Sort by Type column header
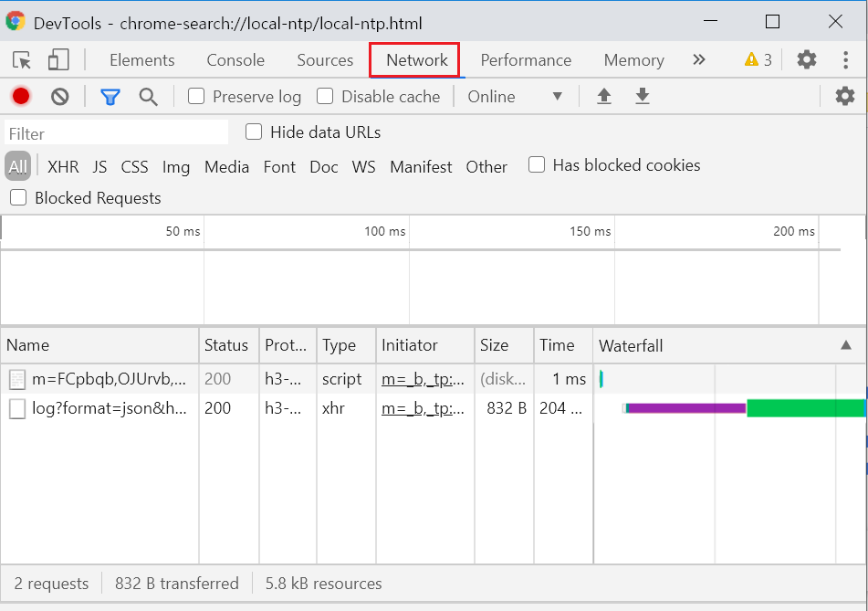The image size is (868, 611). point(346,345)
